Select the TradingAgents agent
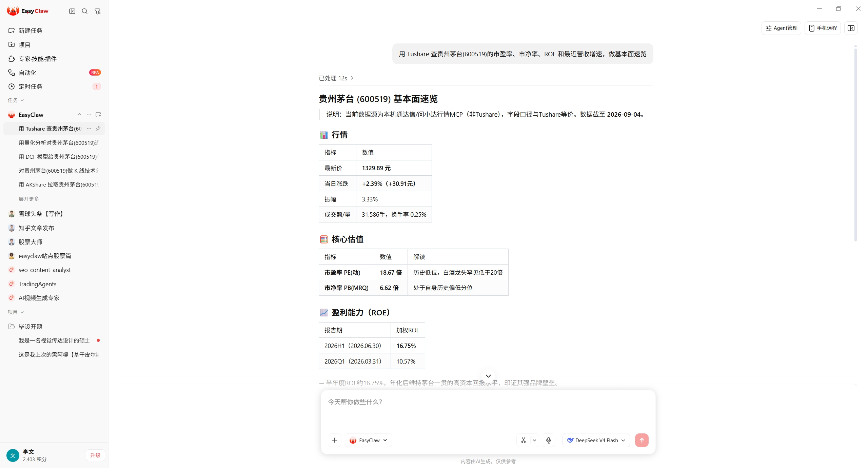Image resolution: width=868 pixels, height=468 pixels. (x=54, y=284)
